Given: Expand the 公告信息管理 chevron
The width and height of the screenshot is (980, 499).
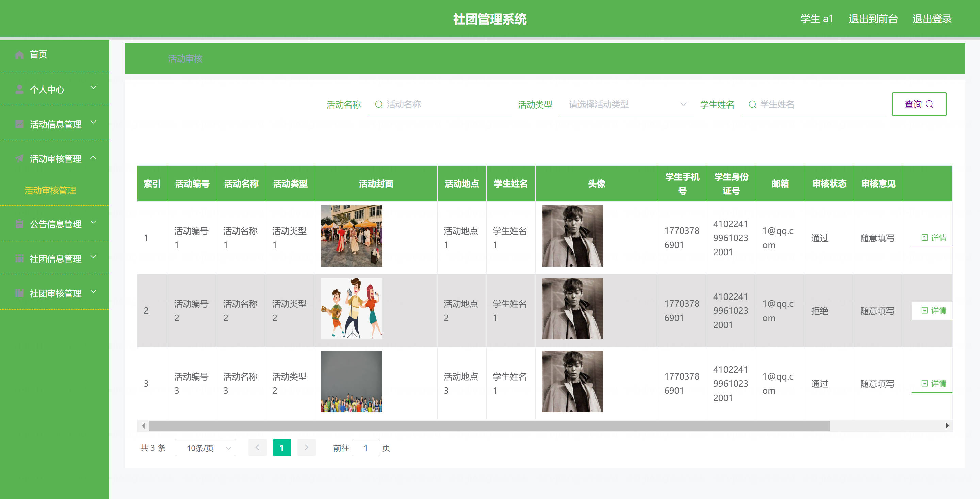Looking at the screenshot, I should pos(93,222).
